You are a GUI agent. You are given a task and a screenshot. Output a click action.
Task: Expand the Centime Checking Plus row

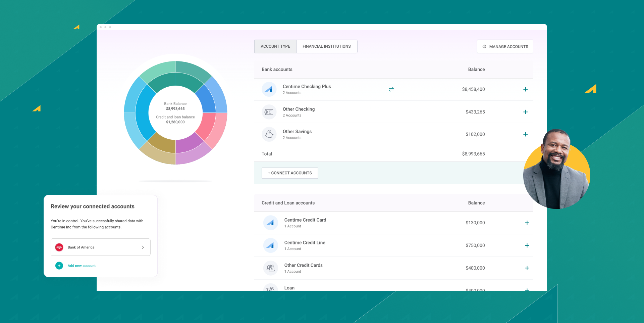point(525,89)
